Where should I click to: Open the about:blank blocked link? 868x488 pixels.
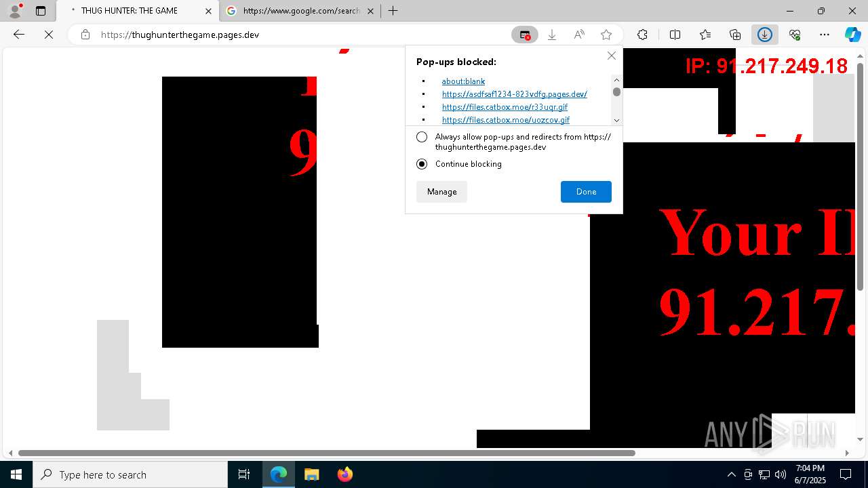click(463, 81)
